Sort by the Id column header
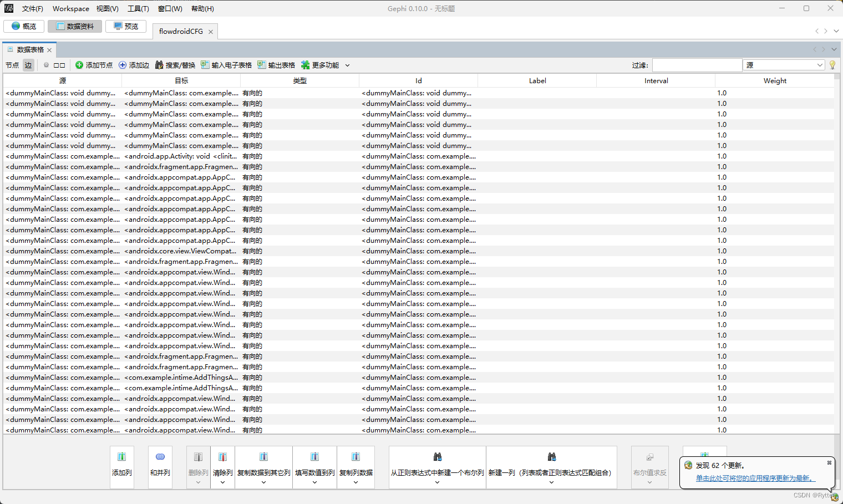The width and height of the screenshot is (843, 504). [419, 81]
